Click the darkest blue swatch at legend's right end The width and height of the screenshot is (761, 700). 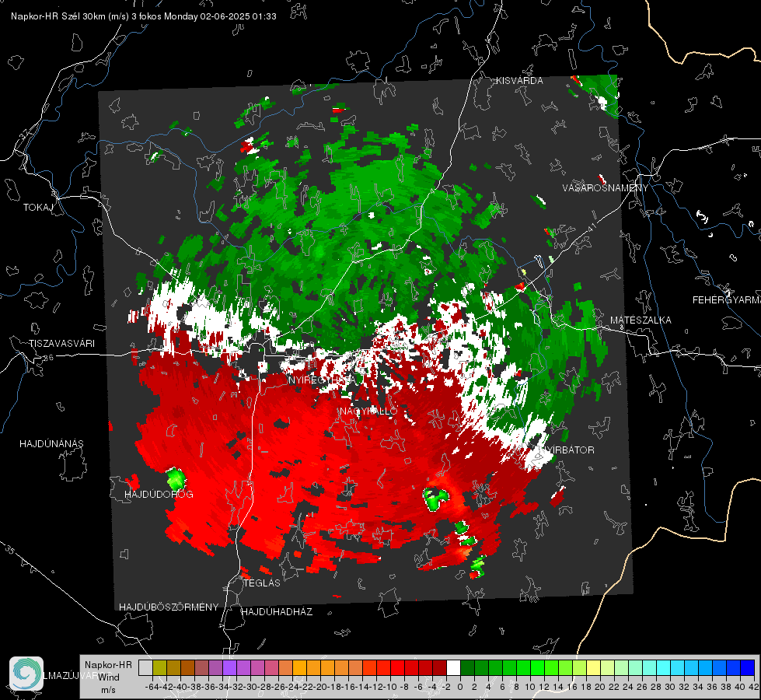click(748, 668)
